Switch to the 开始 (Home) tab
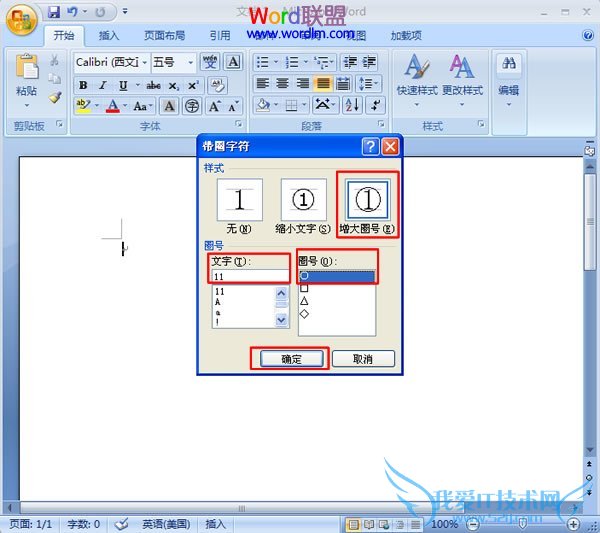Screen dimensions: 600x533 point(64,36)
